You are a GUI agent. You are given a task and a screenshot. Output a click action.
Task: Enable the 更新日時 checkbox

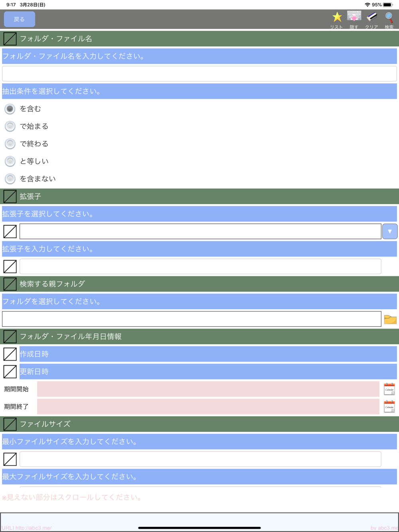click(10, 372)
